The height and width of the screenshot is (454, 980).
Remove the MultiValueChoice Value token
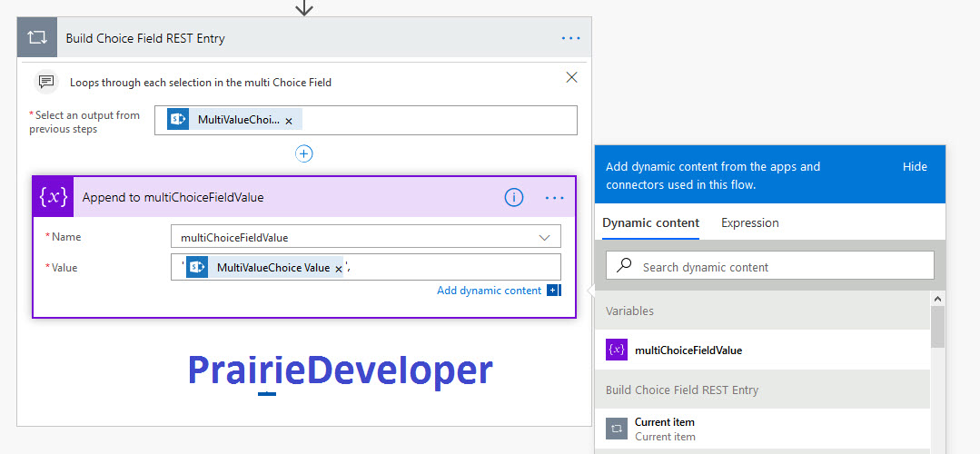click(x=339, y=269)
